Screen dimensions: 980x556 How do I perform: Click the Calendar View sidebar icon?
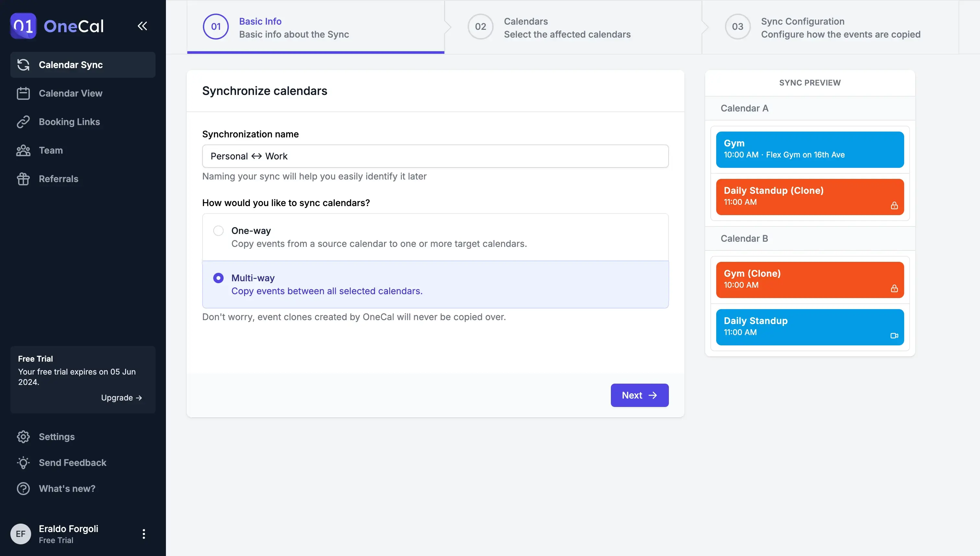[23, 93]
